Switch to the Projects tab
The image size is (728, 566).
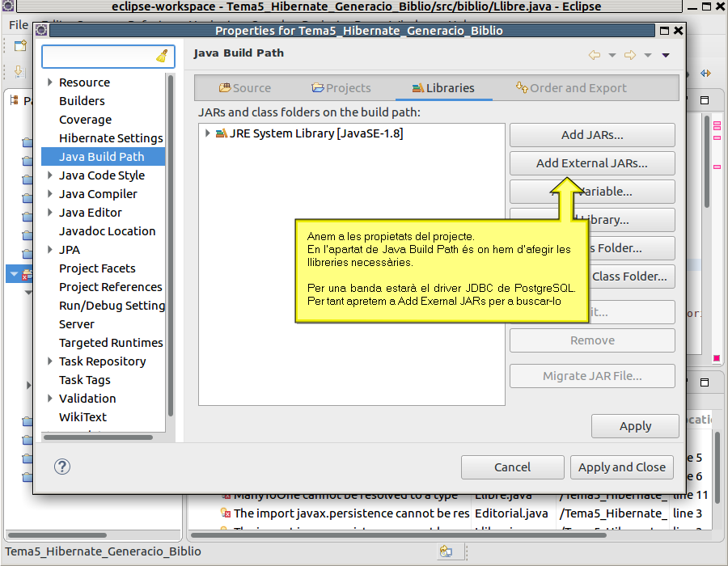(341, 87)
